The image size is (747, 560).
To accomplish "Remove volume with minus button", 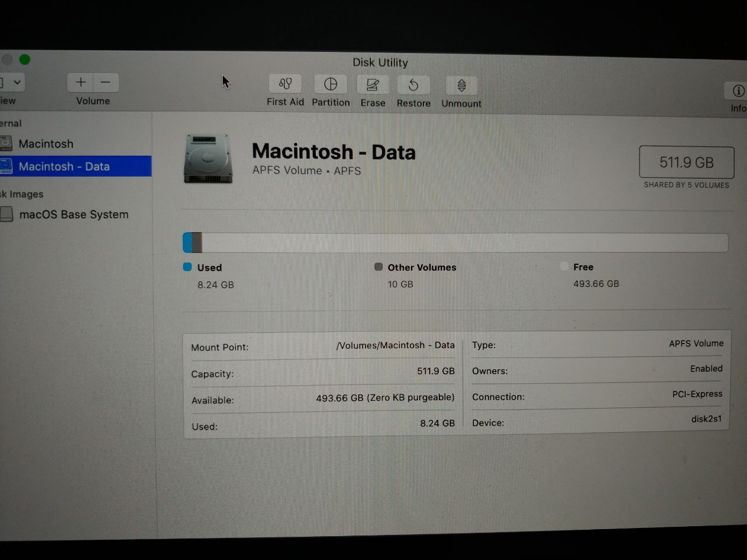I will pos(106,82).
